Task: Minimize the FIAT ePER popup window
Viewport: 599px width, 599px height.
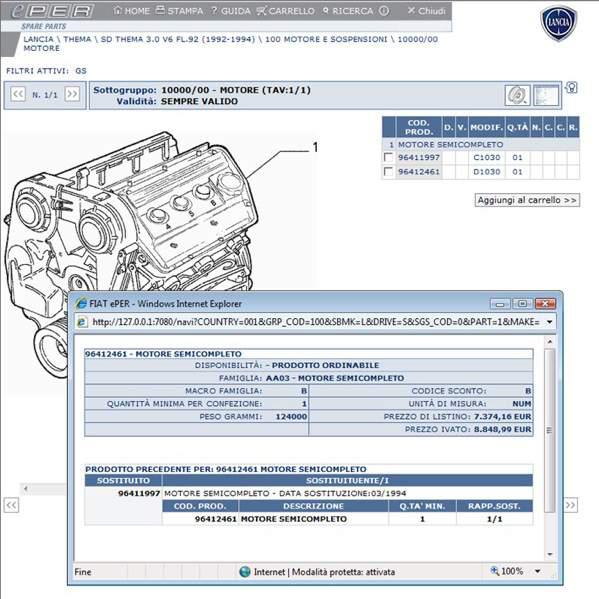Action: tap(500, 304)
